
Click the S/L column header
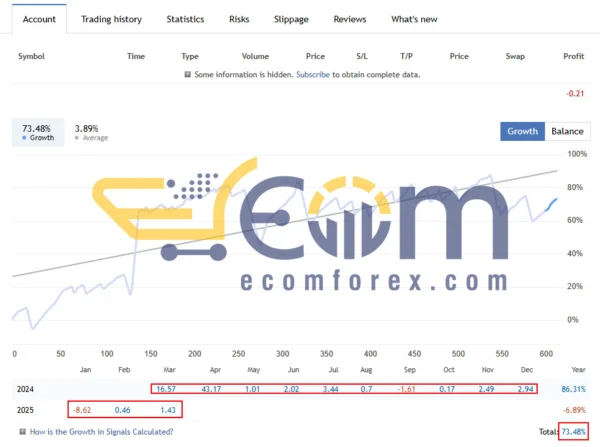click(x=362, y=56)
